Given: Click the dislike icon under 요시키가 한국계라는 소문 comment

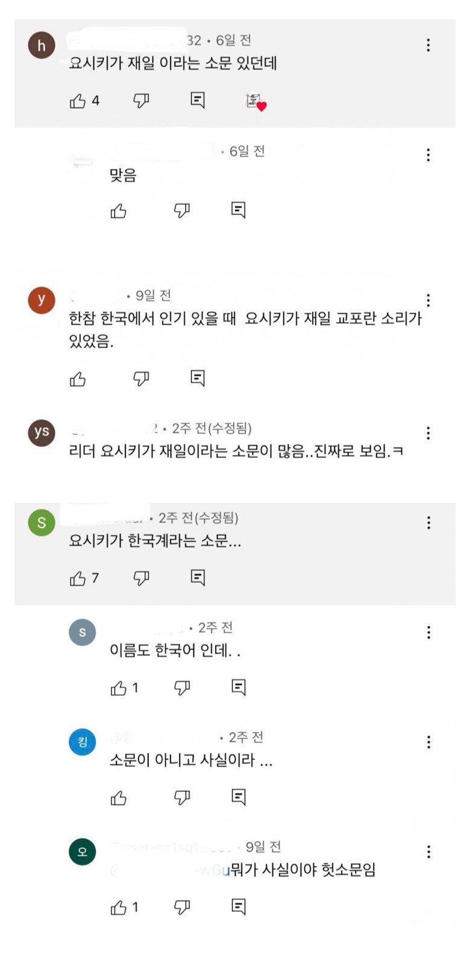Looking at the screenshot, I should tap(140, 577).
